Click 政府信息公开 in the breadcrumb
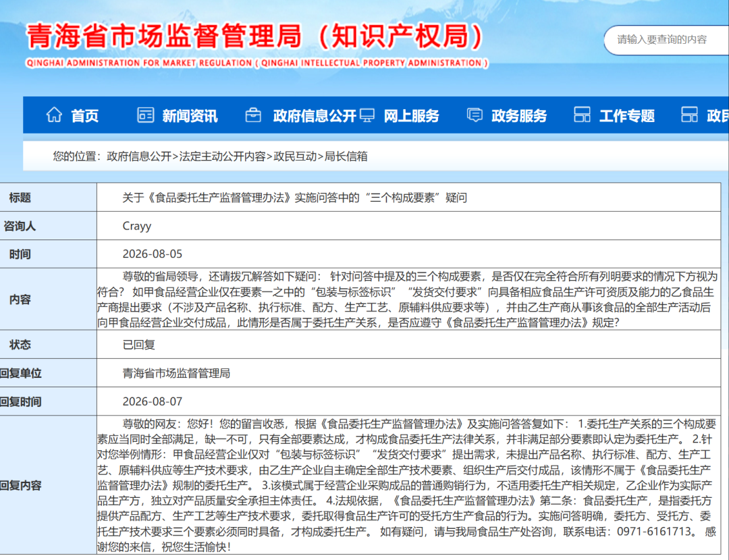This screenshot has height=560, width=729. pyautogui.click(x=140, y=156)
